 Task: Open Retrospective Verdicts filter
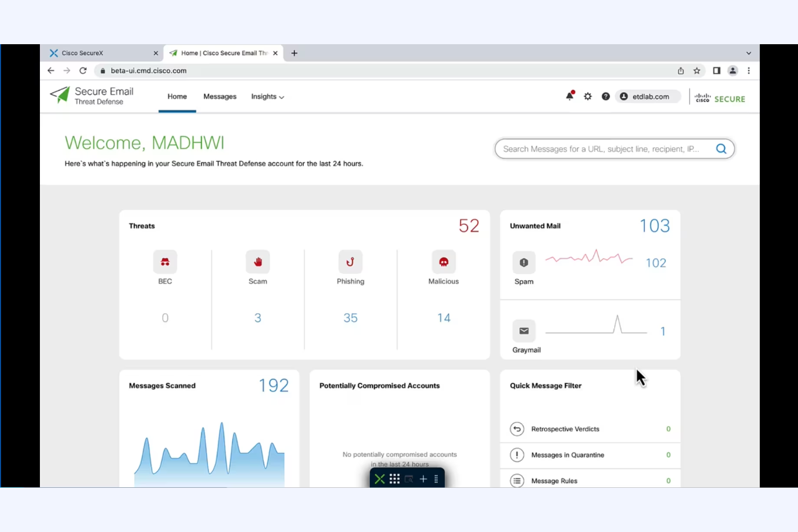click(590, 429)
